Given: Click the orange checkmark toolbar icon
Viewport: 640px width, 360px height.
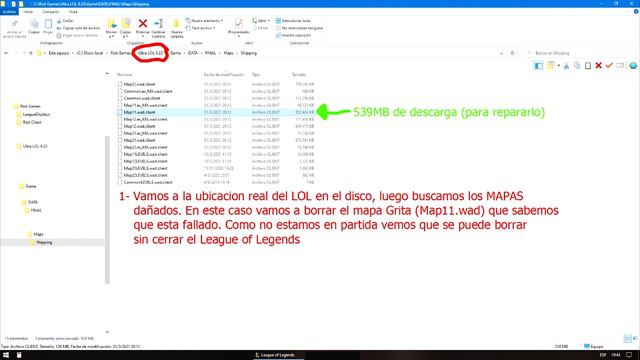Looking at the screenshot, I should (x=609, y=65).
